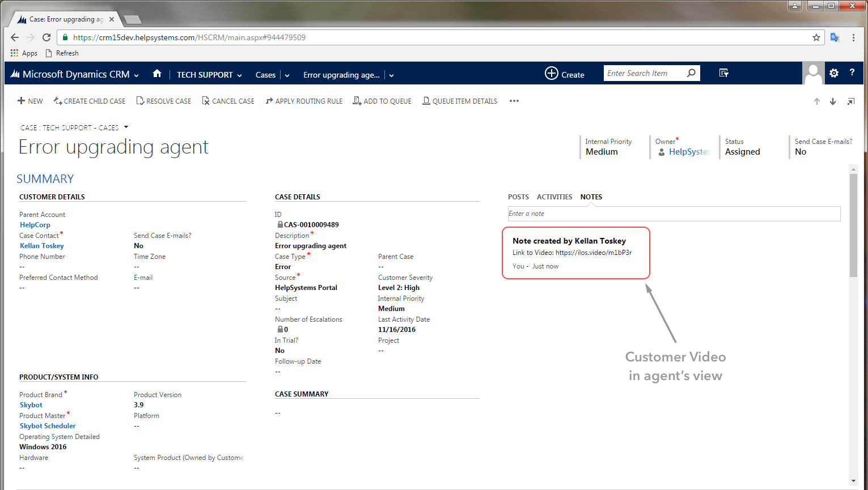Open the Kellan Toskey case contact link
The image size is (868, 490).
point(42,246)
